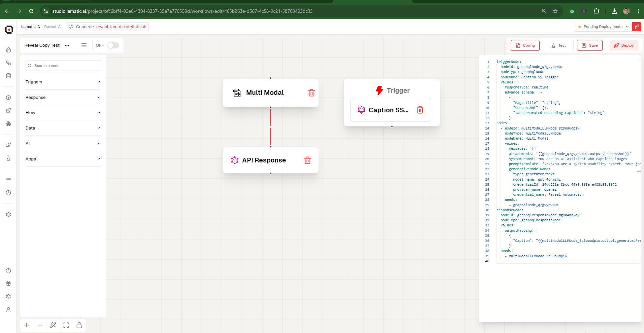Remove the Caption SS trigger node
Image resolution: width=644 pixels, height=333 pixels.
point(420,110)
